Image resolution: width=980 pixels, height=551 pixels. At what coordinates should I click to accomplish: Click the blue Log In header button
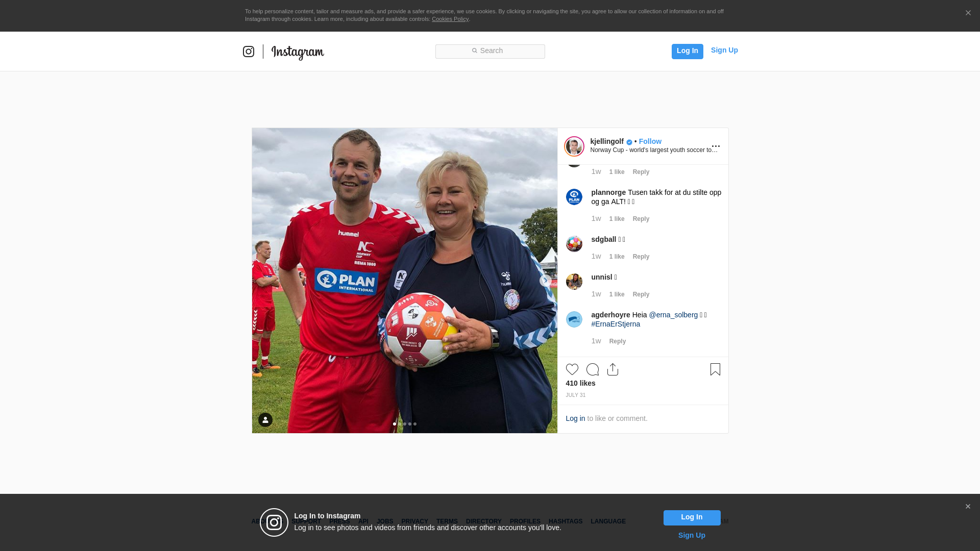[x=688, y=52]
